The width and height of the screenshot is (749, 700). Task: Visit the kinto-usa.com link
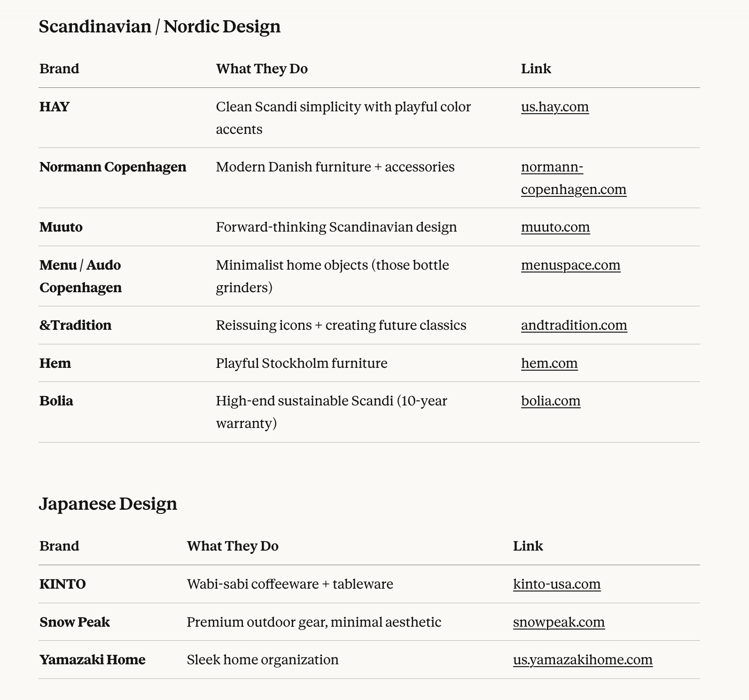[556, 584]
